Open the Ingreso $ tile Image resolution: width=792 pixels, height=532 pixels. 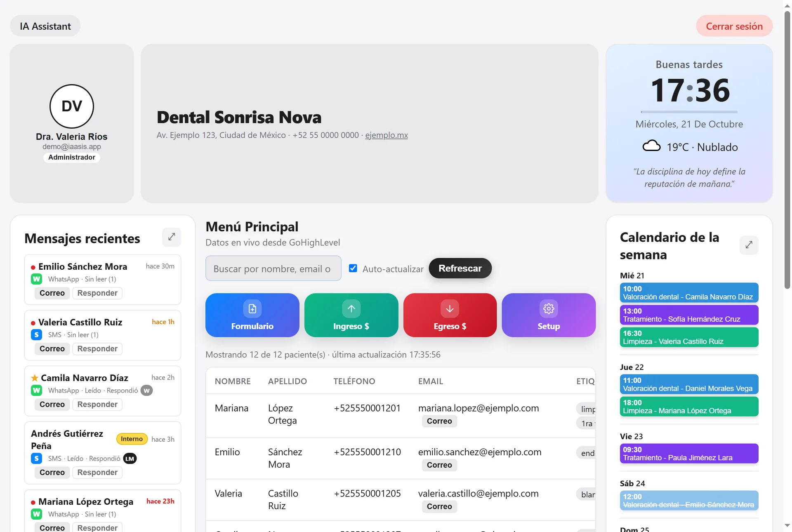351,315
